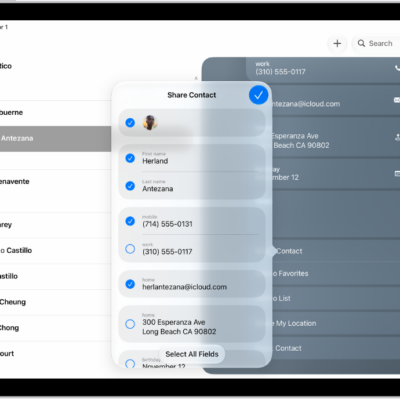Click the 'Share Contact' panel title

[x=192, y=95]
